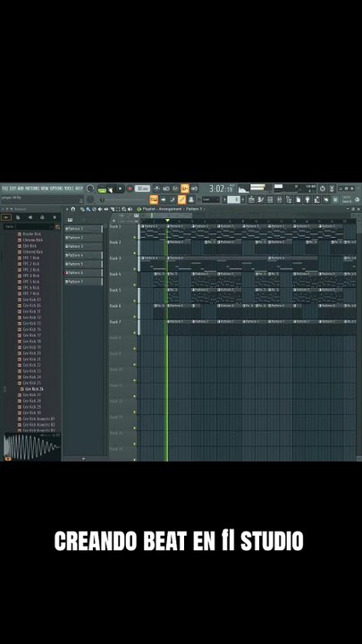This screenshot has width=362, height=644.
Task: Click the 3:02:19 time display
Action: click(221, 189)
